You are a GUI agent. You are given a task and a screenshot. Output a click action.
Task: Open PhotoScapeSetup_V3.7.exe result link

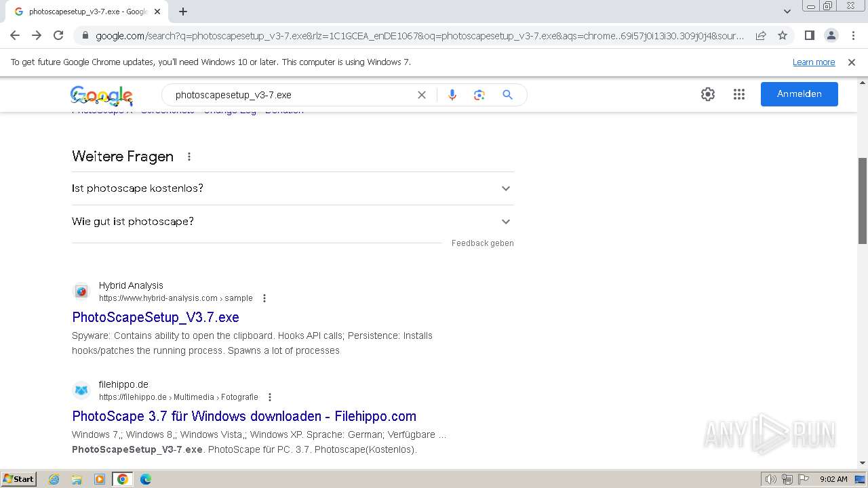(x=155, y=317)
